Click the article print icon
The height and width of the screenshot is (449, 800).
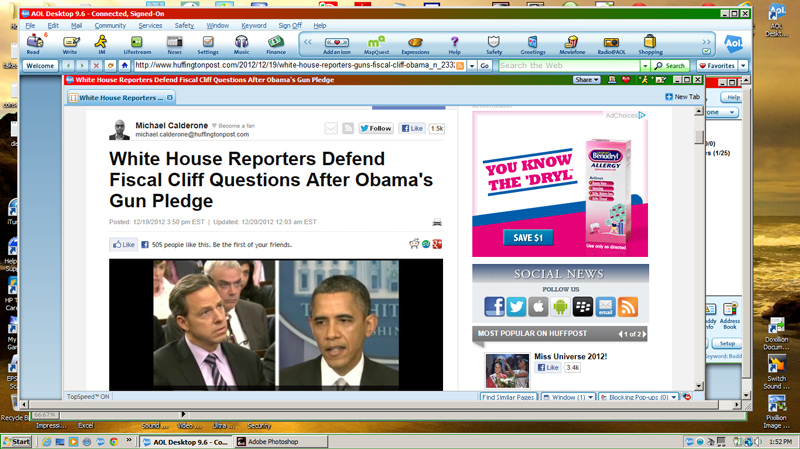pos(437,222)
